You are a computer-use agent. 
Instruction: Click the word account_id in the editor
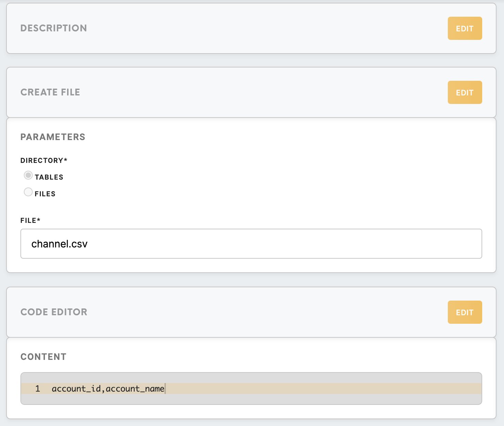click(76, 389)
